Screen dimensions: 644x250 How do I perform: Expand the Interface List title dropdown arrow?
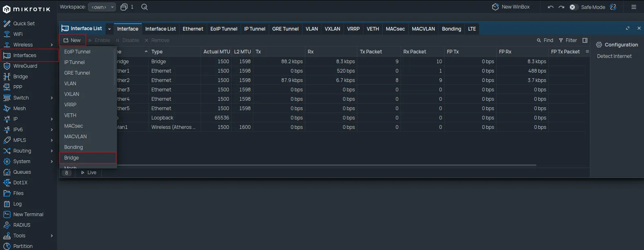pyautogui.click(x=110, y=29)
